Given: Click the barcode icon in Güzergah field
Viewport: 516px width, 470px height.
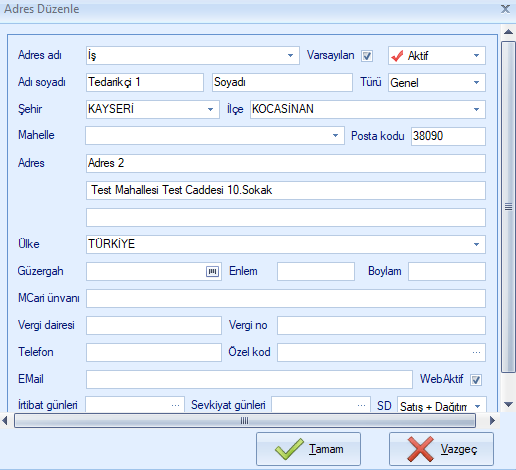Looking at the screenshot, I should click(212, 271).
